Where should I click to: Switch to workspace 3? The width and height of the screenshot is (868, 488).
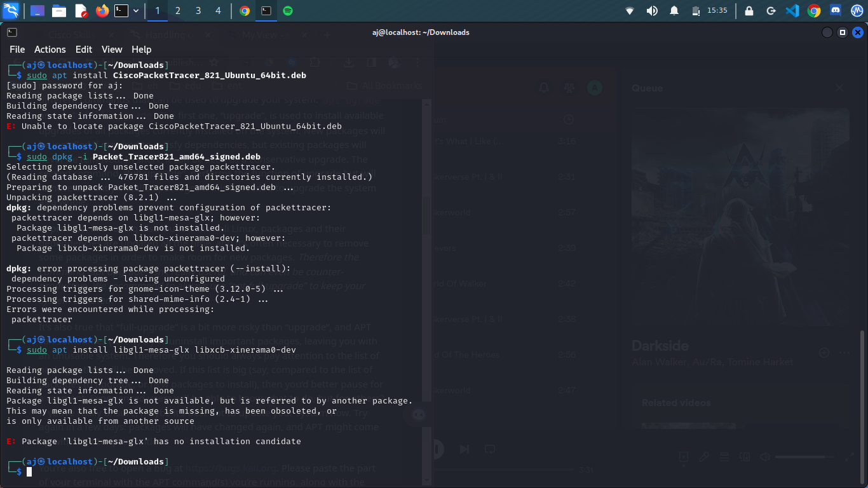tap(198, 11)
